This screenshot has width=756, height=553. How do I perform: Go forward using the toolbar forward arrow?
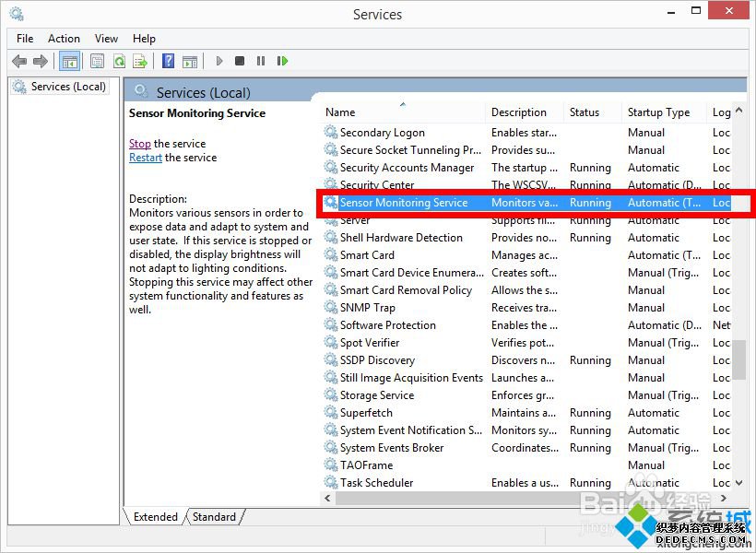click(41, 61)
